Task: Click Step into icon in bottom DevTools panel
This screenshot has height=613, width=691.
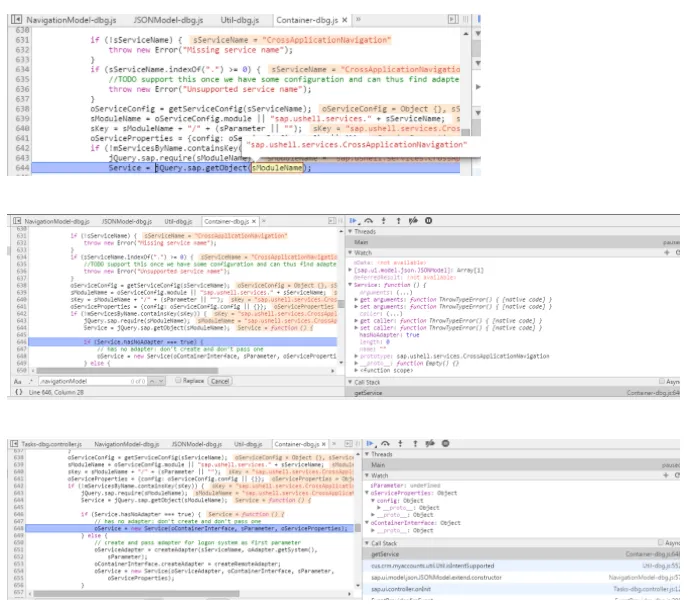Action: (x=400, y=443)
